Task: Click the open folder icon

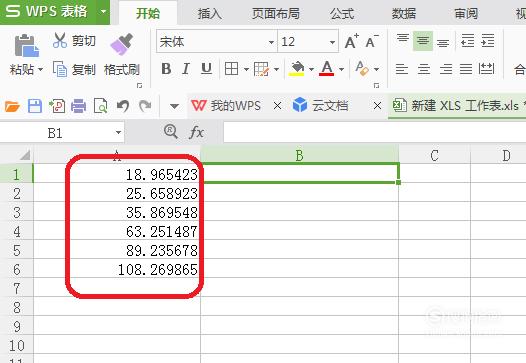Action: pyautogui.click(x=12, y=106)
